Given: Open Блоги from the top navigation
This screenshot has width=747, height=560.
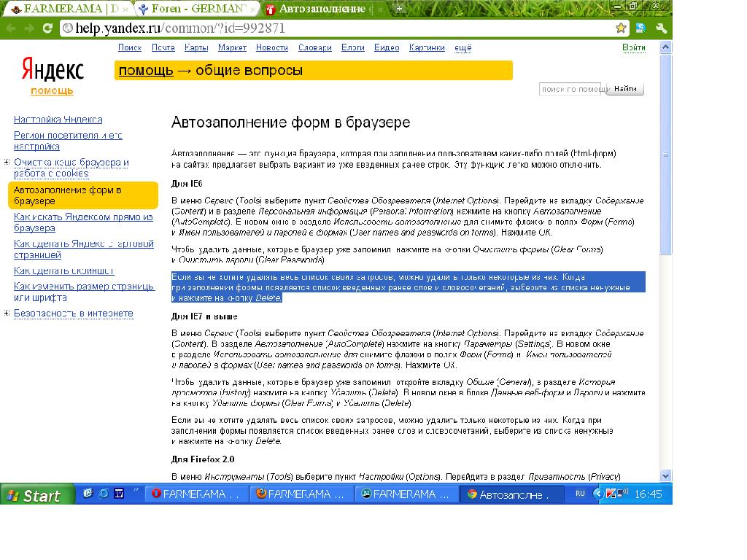Looking at the screenshot, I should 352,47.
